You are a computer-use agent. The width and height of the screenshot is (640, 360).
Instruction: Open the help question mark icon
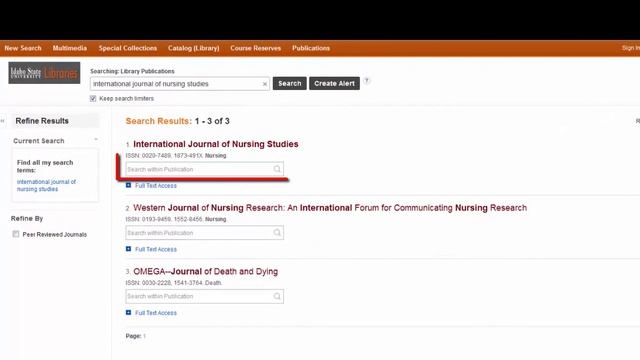367,81
